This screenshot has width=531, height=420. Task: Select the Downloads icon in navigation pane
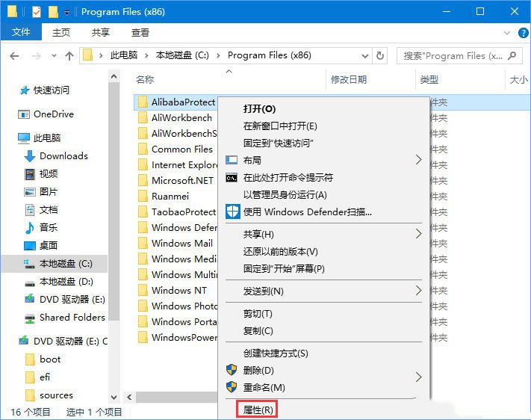pos(30,156)
